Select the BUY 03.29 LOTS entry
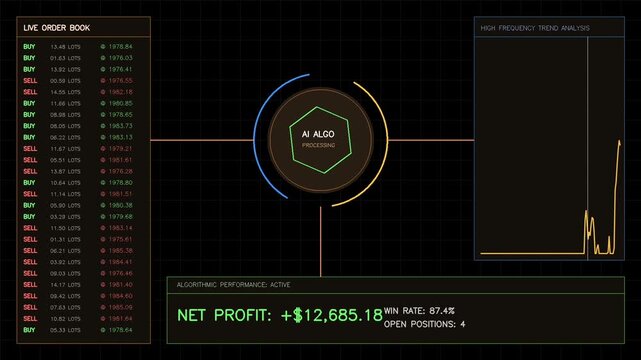This screenshot has width=641, height=360. (78, 217)
